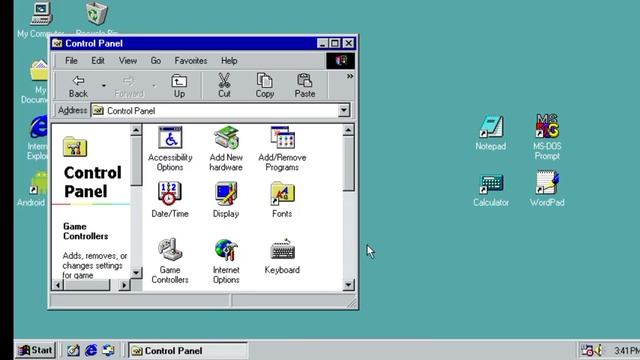Open the Go menu

pos(156,60)
